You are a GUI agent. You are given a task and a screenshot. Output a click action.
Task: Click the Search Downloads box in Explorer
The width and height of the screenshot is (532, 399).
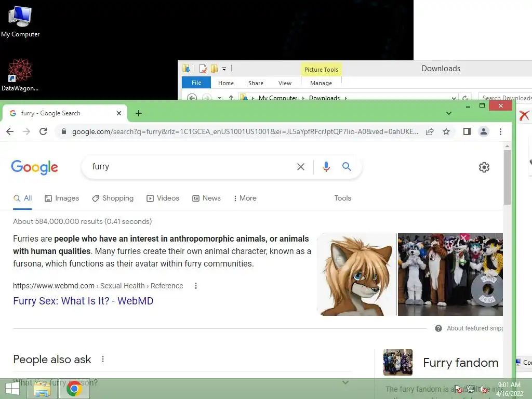[506, 98]
